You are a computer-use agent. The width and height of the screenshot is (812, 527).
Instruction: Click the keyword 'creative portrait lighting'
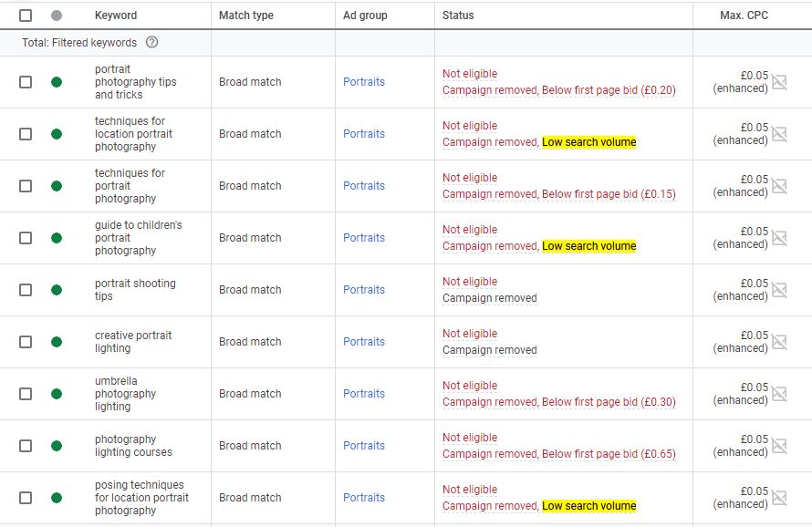click(x=133, y=342)
